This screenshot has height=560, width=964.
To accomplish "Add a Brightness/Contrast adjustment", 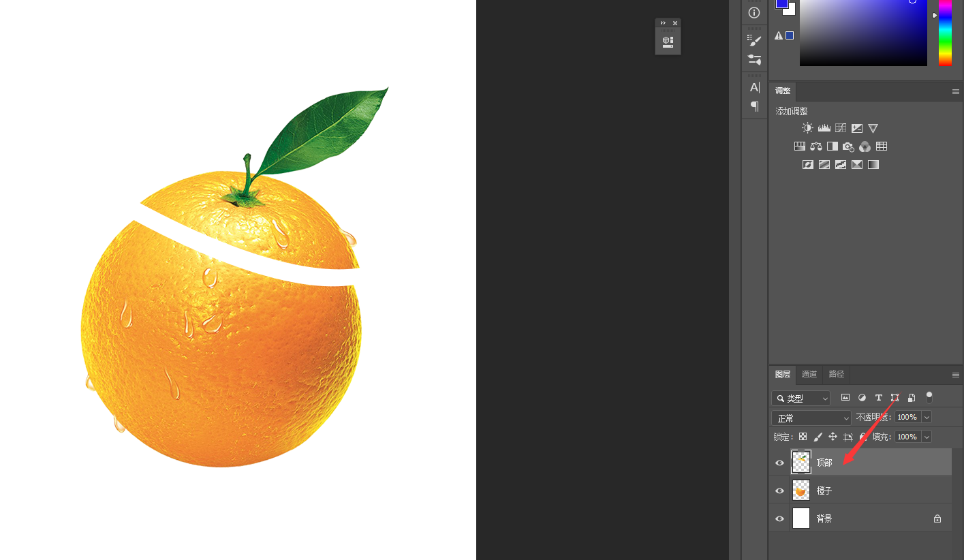I will [x=808, y=128].
